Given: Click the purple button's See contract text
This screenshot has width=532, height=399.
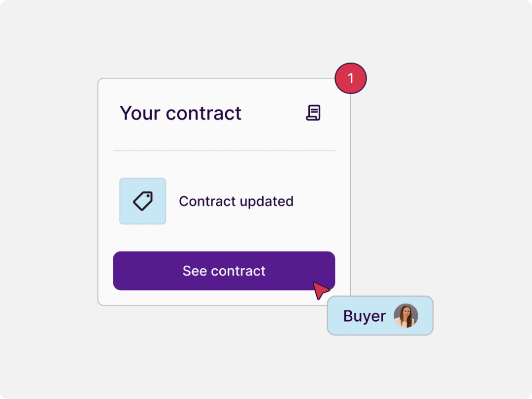Looking at the screenshot, I should pyautogui.click(x=224, y=271).
